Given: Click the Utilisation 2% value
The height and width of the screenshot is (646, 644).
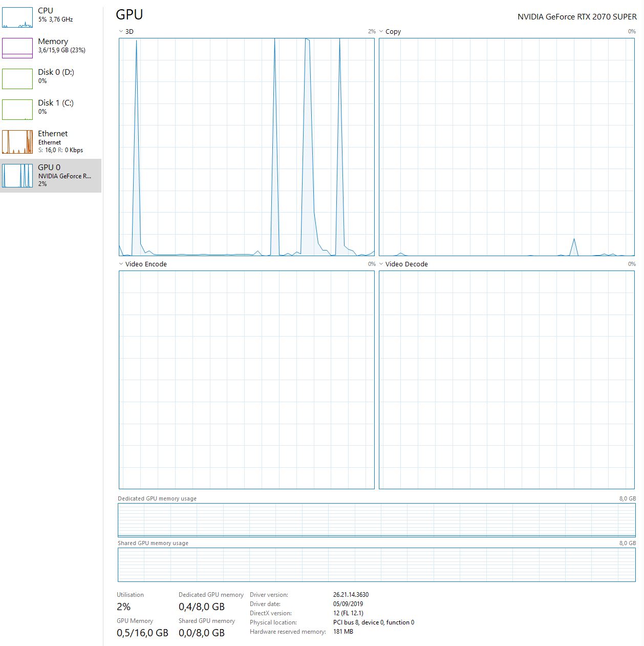Looking at the screenshot, I should tap(124, 607).
